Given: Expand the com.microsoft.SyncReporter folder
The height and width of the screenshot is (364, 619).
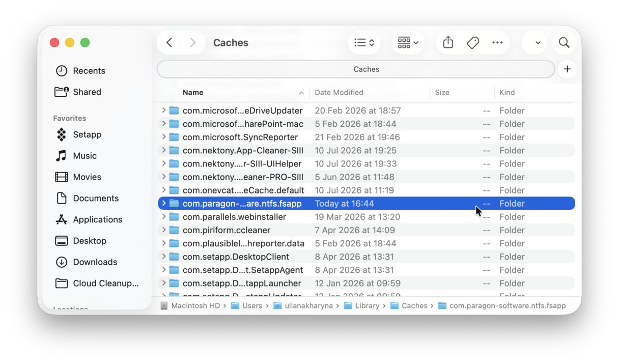Looking at the screenshot, I should pos(164,137).
